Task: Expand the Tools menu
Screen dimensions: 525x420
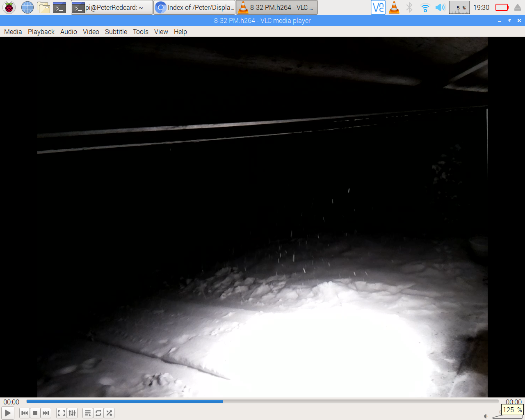Action: point(141,32)
